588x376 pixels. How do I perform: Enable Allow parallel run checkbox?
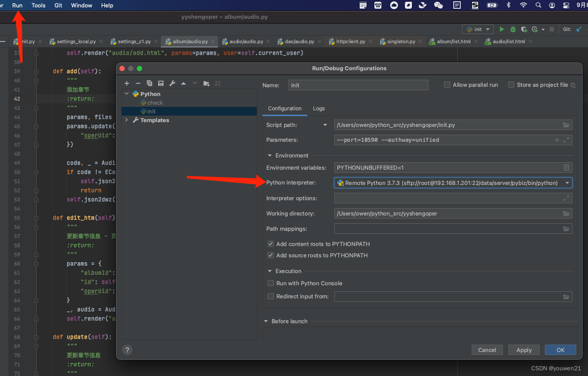[447, 85]
